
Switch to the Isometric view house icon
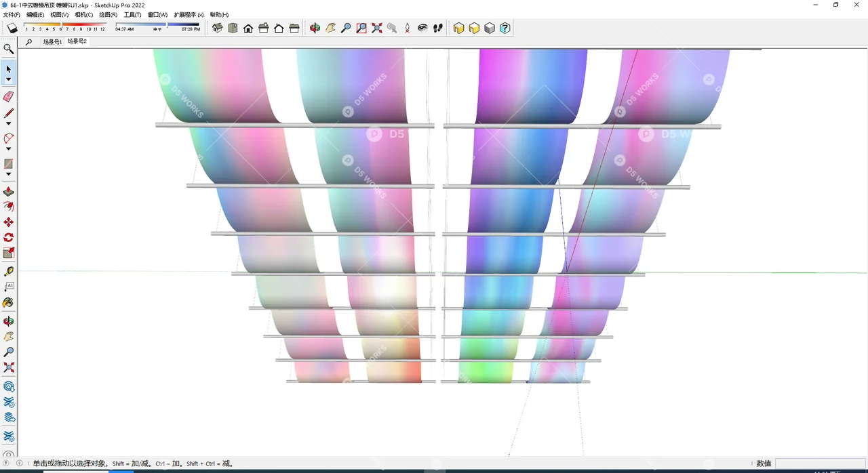pyautogui.click(x=217, y=28)
